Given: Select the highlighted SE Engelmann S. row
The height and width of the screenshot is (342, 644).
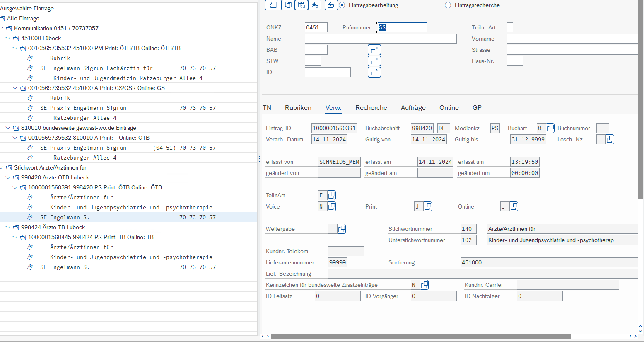Looking at the screenshot, I should coord(128,217).
